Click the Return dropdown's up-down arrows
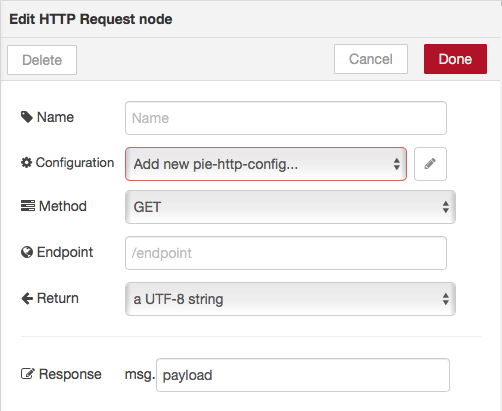The height and width of the screenshot is (411, 502). tap(446, 299)
